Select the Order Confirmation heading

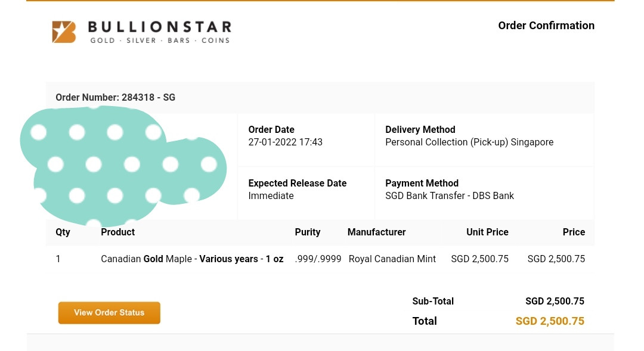[546, 26]
